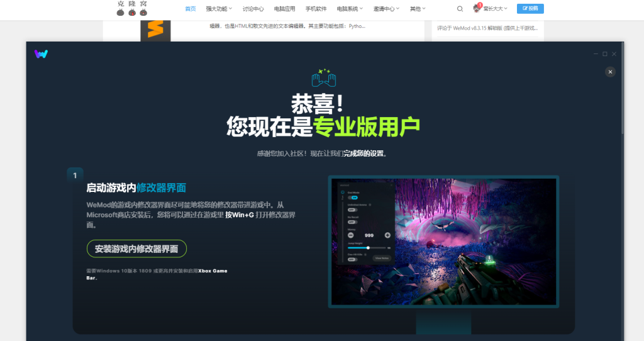The height and width of the screenshot is (341, 644).
Task: Expand the 电脑系统 dropdown on the website
Action: (x=350, y=9)
